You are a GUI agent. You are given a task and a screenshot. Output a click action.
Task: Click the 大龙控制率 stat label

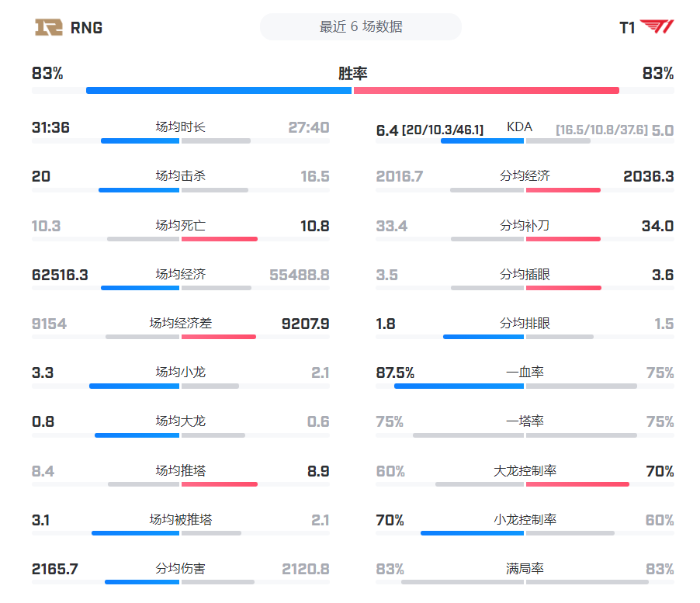tap(525, 471)
